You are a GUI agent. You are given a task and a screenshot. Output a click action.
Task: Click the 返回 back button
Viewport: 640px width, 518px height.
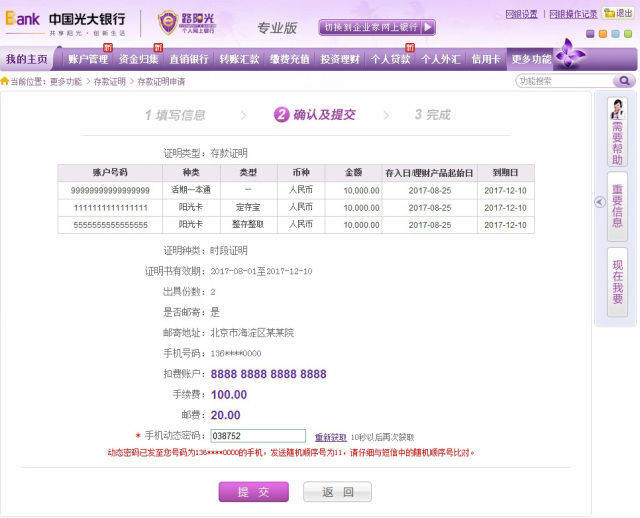click(x=337, y=492)
